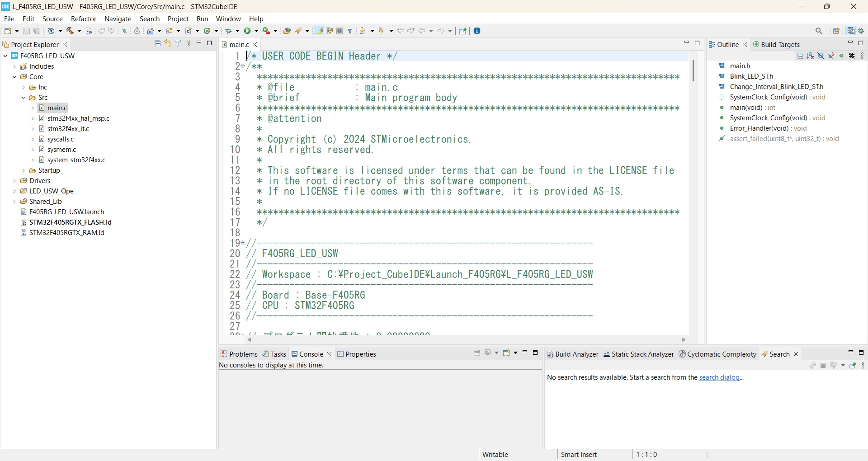868x461 pixels.
Task: Click the binary build icon in toolbar
Action: (89, 31)
